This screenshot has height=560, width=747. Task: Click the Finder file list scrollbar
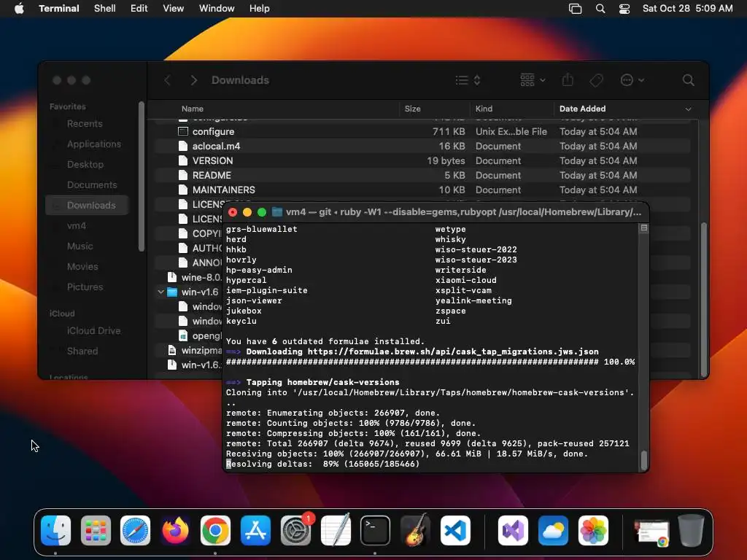[x=704, y=300]
